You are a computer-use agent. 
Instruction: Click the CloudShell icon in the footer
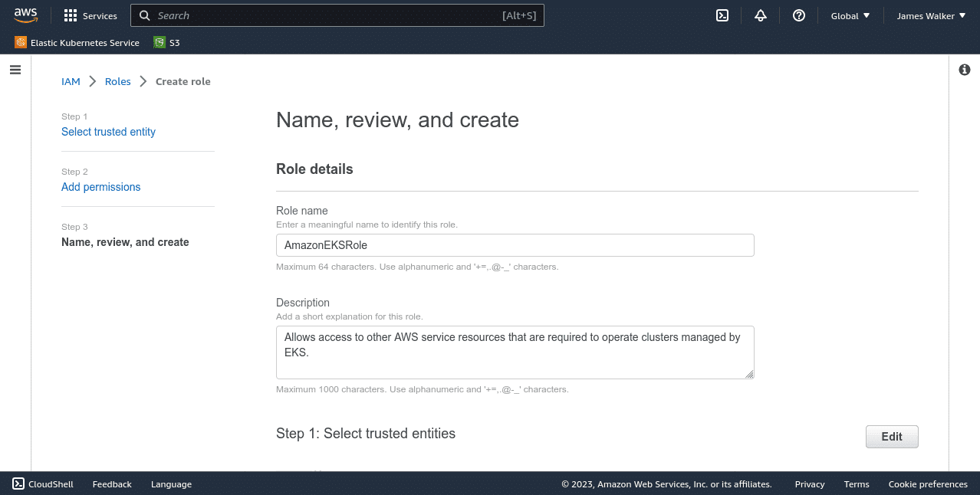[18, 484]
